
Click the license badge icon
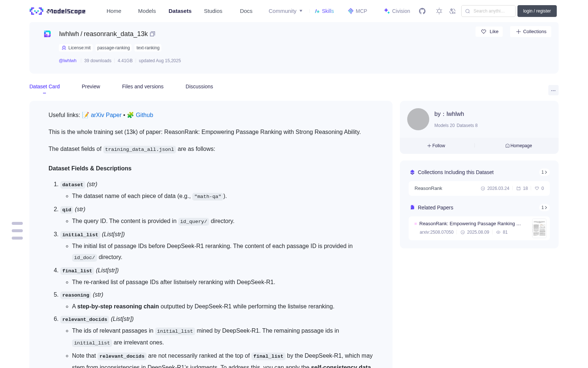coord(64,48)
